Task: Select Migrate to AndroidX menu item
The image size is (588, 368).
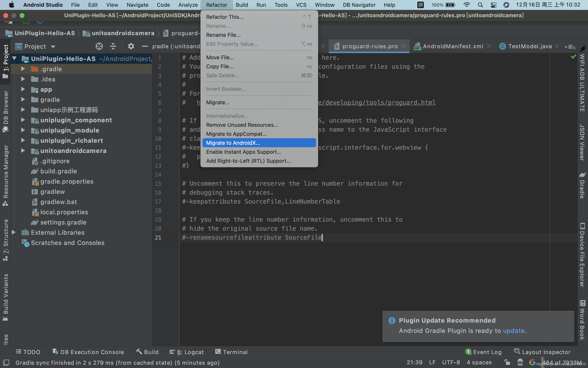Action: pyautogui.click(x=259, y=143)
